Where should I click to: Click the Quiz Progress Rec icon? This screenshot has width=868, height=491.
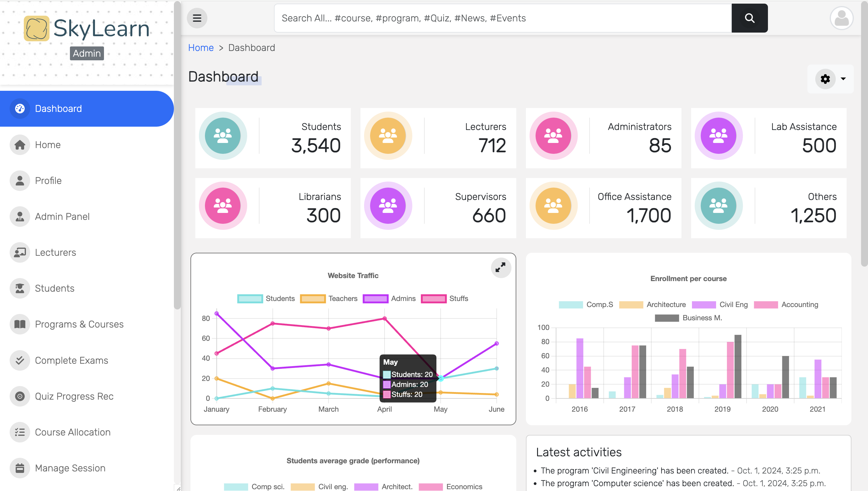coord(20,396)
